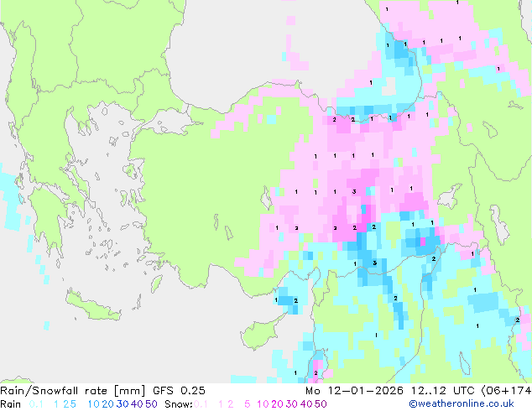Image resolution: width=532 pixels, height=411 pixels.
Task: Select the Snow 50 legend value
Action: [321, 404]
